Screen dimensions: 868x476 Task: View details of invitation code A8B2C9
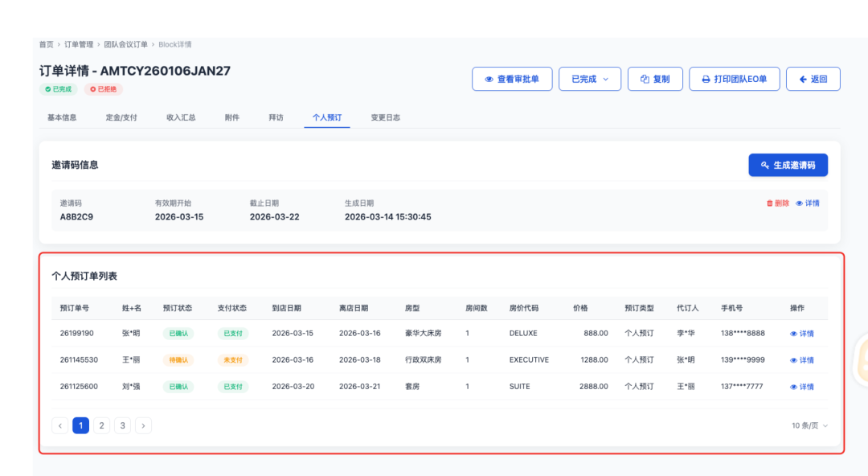808,203
